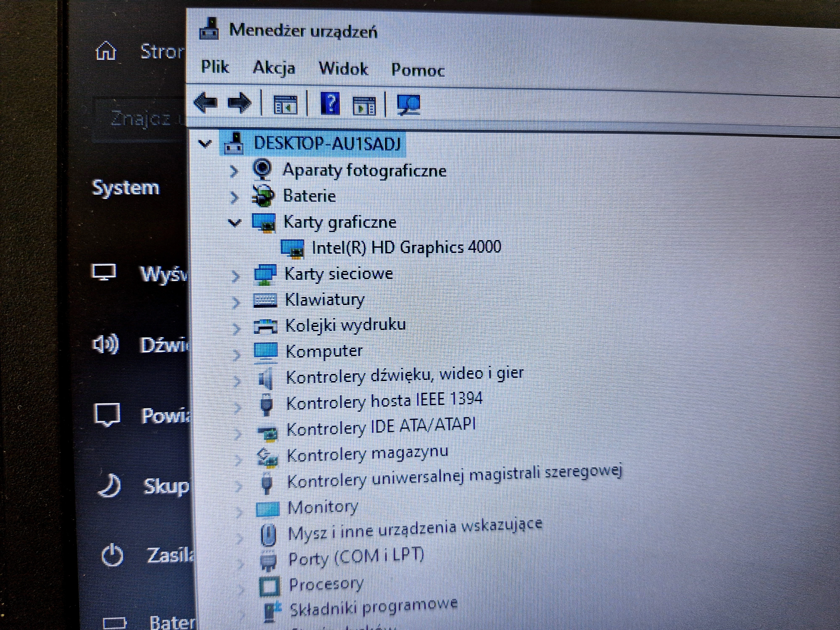Click the power icon in Settings sidebar
This screenshot has height=630, width=840.
112,556
